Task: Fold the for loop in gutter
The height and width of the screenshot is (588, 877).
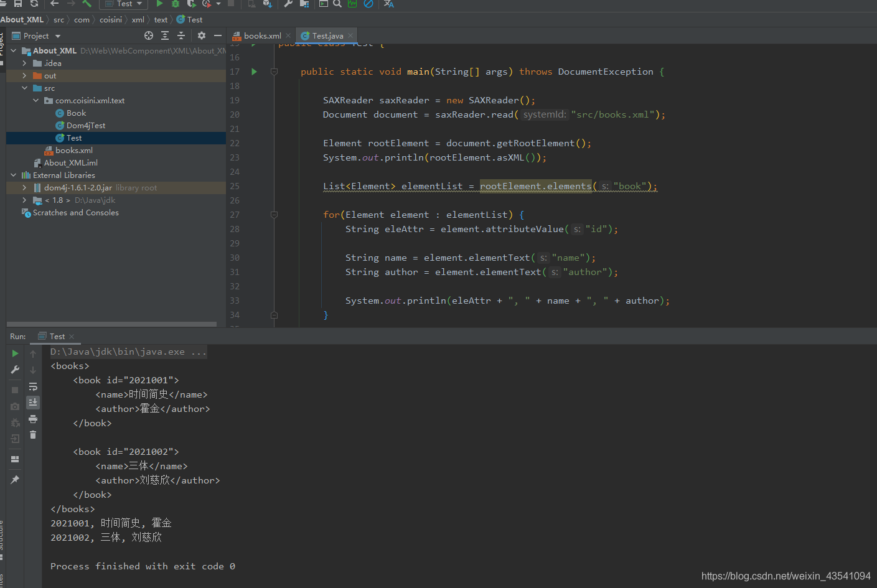Action: [x=274, y=215]
